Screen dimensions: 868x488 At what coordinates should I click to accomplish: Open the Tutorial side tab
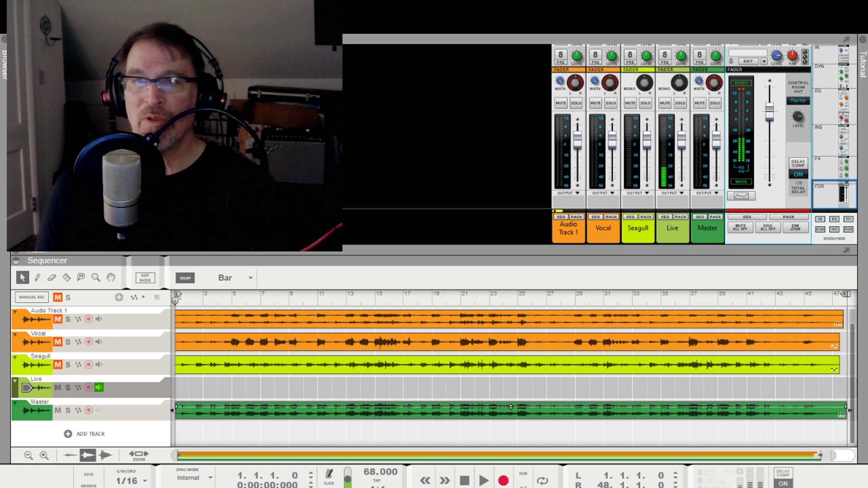point(863,64)
